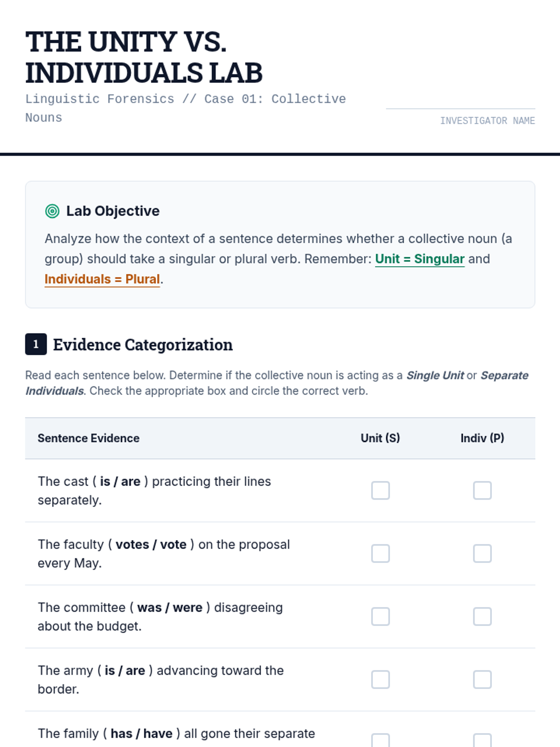The width and height of the screenshot is (560, 747).
Task: Tick Unit (S) for the faculty sentence
Action: point(380,554)
